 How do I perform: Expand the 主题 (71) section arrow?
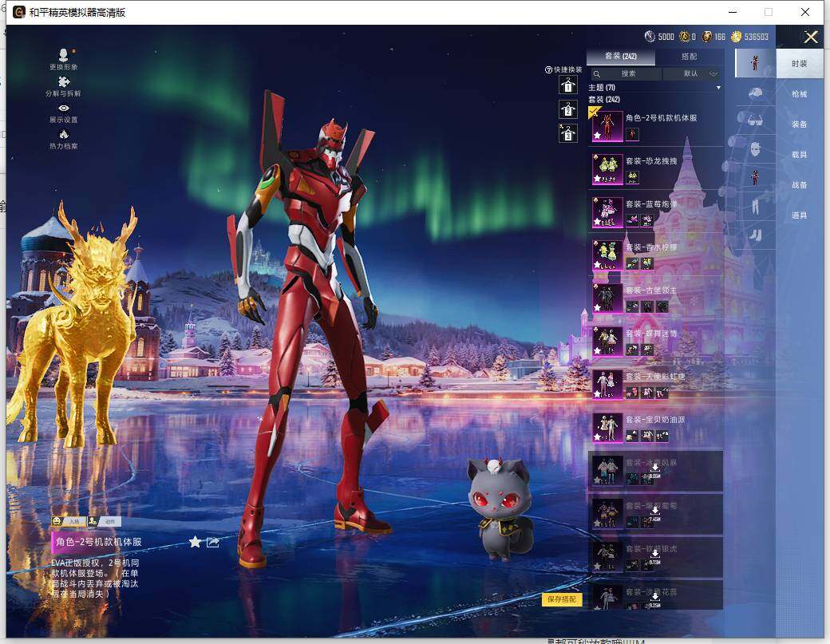[x=718, y=87]
